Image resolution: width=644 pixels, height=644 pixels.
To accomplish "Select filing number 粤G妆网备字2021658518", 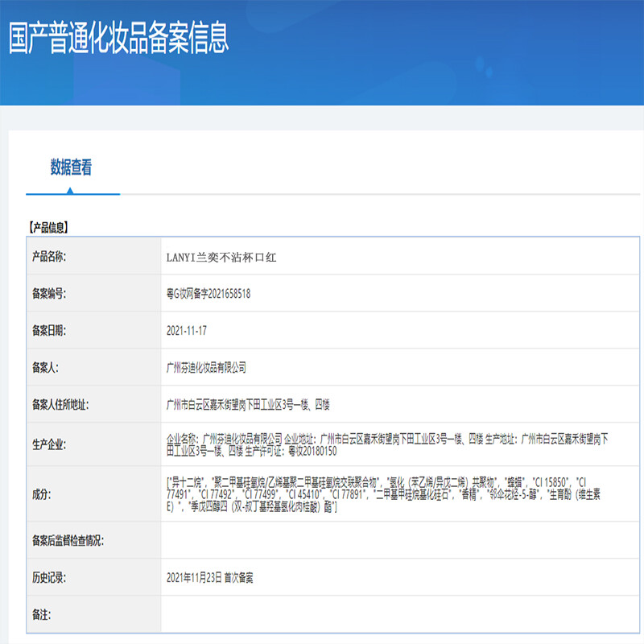I will point(208,294).
